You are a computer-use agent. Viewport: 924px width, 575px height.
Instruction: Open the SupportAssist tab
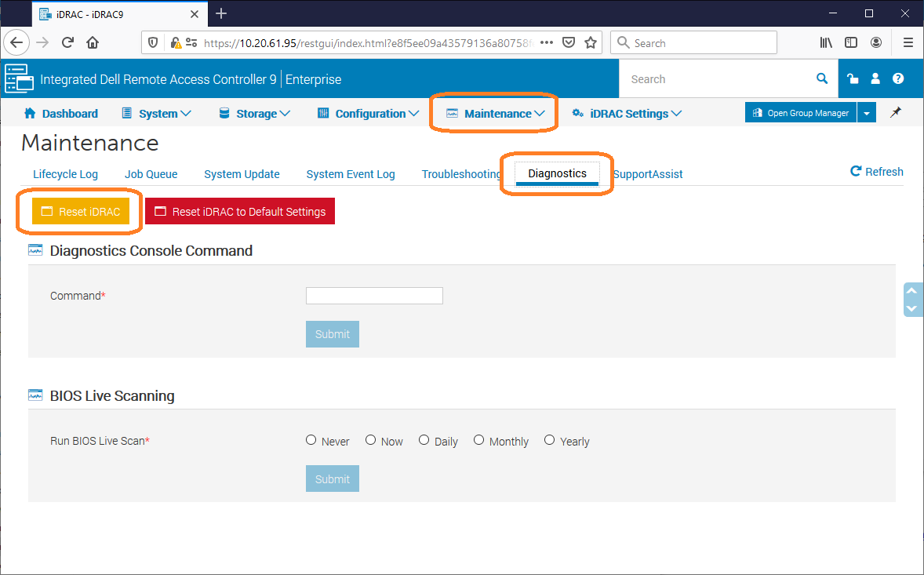pos(648,174)
